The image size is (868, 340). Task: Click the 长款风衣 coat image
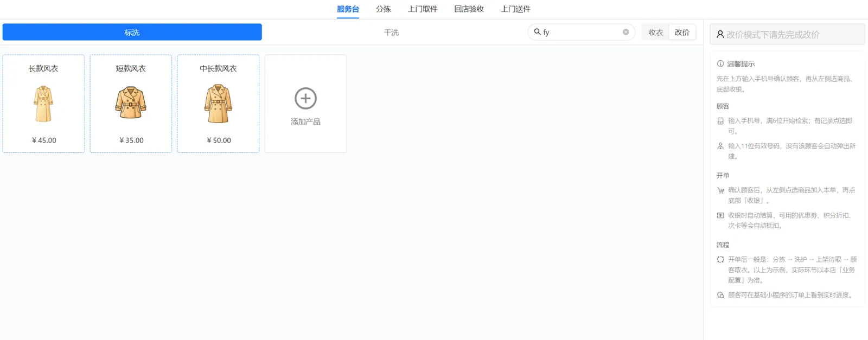43,104
